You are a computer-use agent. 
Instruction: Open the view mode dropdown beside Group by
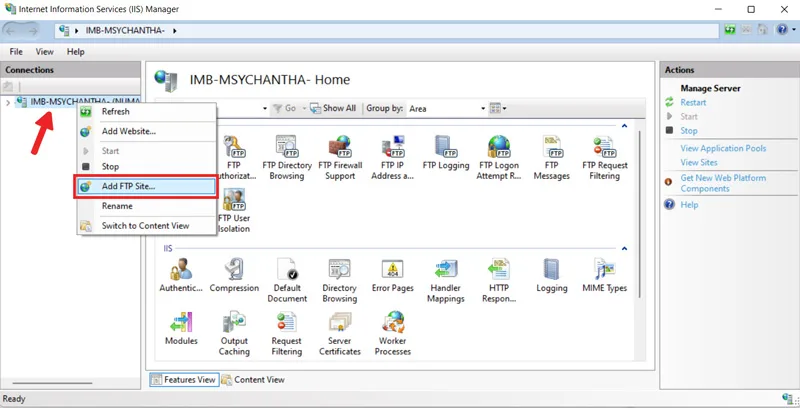pyautogui.click(x=498, y=108)
